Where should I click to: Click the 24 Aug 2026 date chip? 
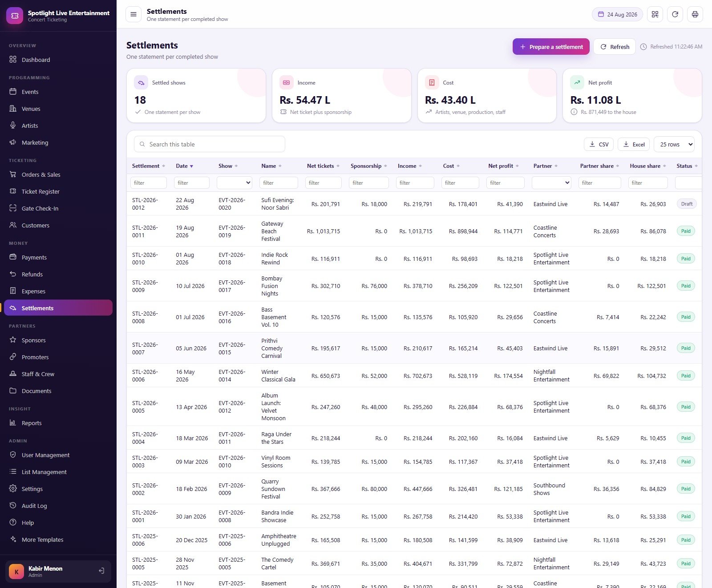(x=617, y=14)
